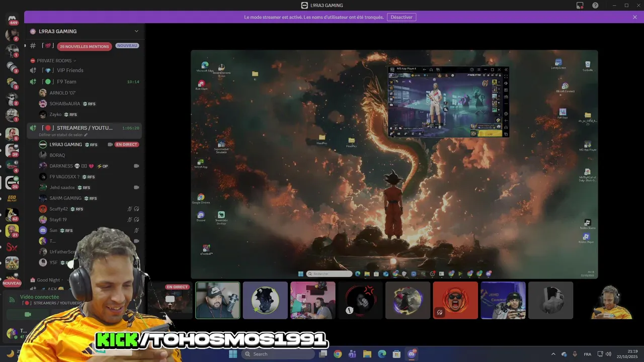The width and height of the screenshot is (644, 362).
Task: Open the server icon with badge 21
Action: (x=12, y=231)
